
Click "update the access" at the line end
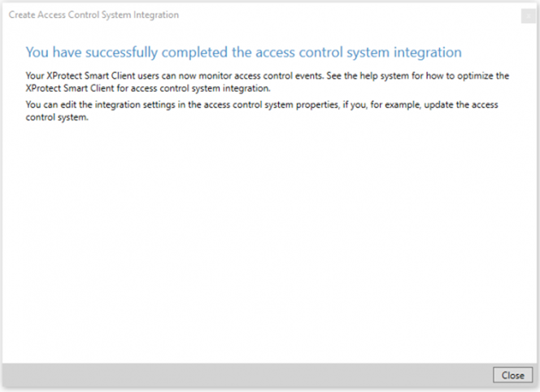tap(461, 105)
